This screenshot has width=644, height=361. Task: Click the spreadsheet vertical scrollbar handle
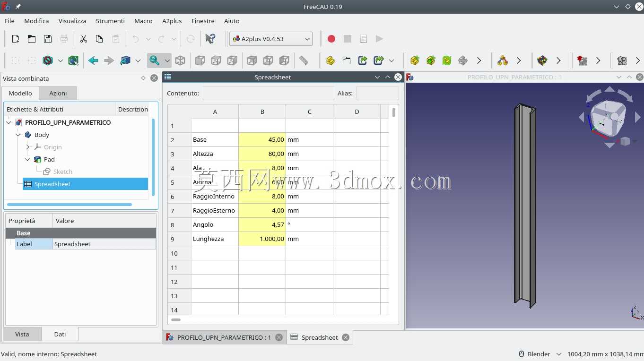(x=393, y=112)
